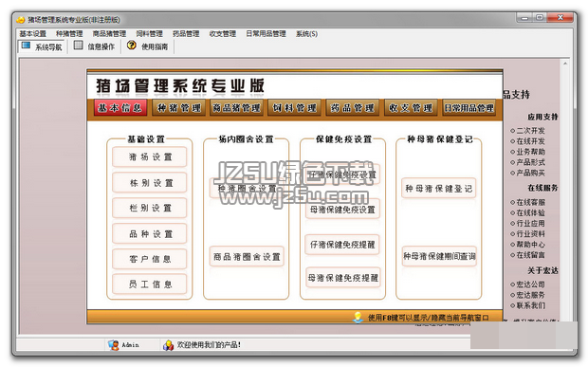This screenshot has height=367, width=588.
Task: Open the 系统(S) menu
Action: coord(306,34)
